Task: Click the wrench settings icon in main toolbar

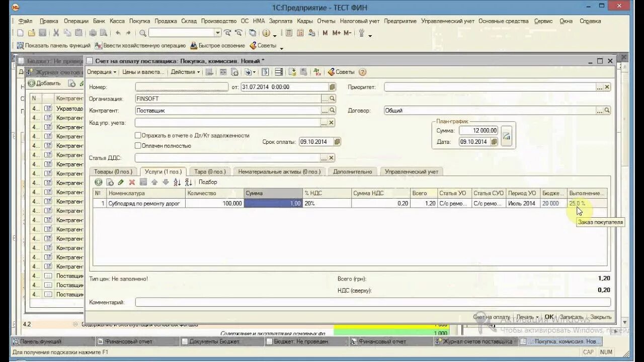Action: click(361, 33)
